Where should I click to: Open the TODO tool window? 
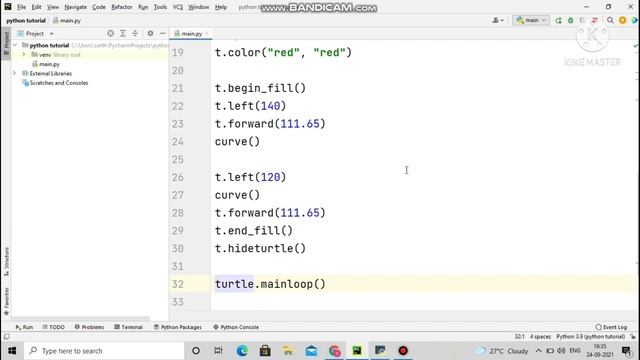point(53,327)
